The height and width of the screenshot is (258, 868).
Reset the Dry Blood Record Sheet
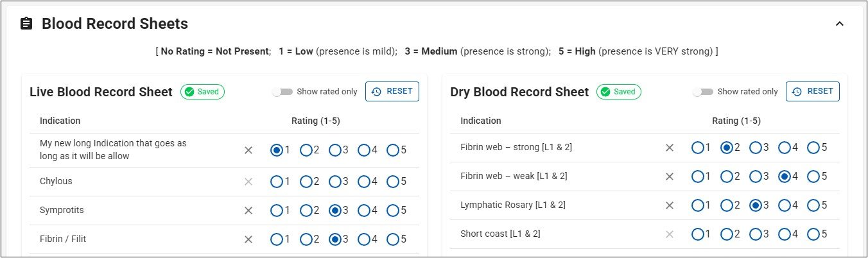(812, 92)
